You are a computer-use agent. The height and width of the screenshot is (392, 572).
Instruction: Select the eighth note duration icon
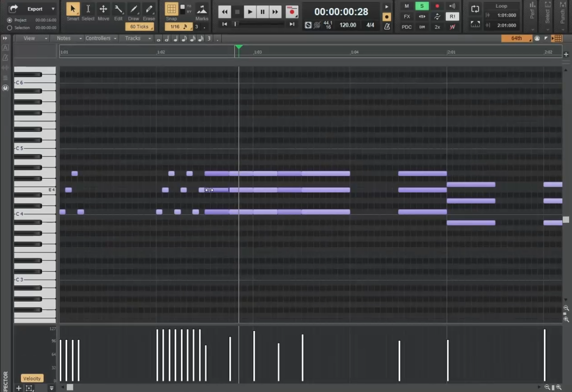click(x=184, y=38)
